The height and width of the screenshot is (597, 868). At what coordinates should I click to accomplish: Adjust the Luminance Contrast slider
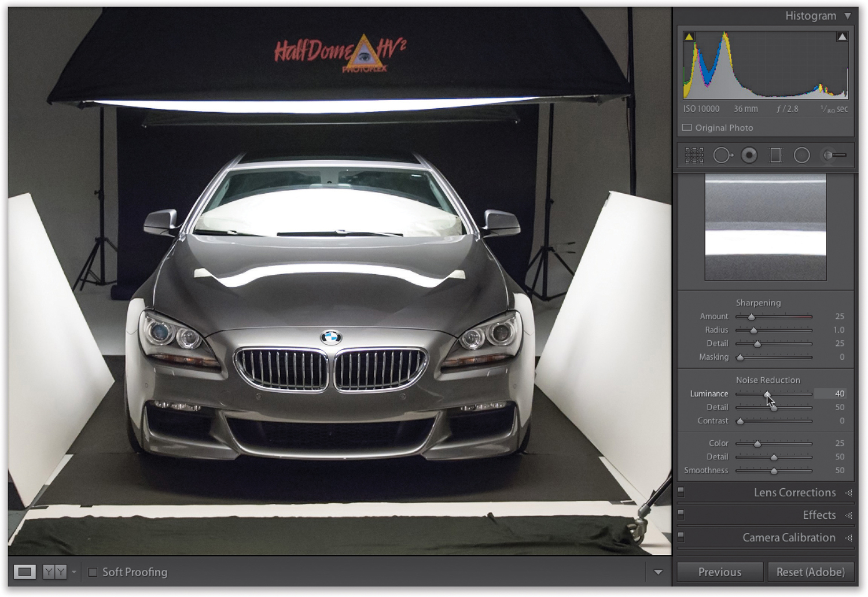coord(740,421)
